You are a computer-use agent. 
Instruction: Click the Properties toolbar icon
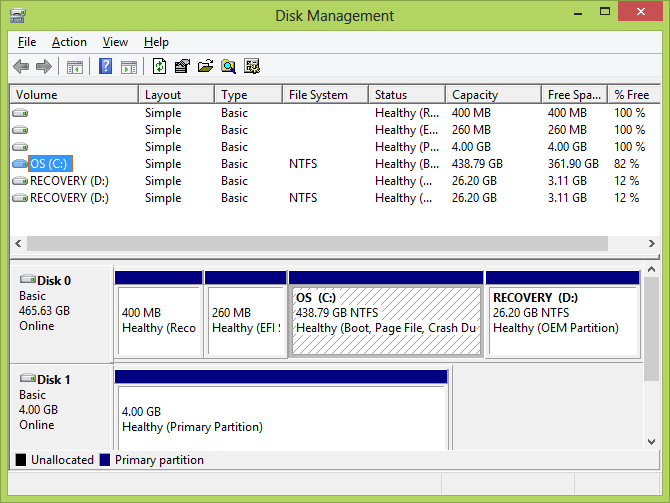(182, 67)
